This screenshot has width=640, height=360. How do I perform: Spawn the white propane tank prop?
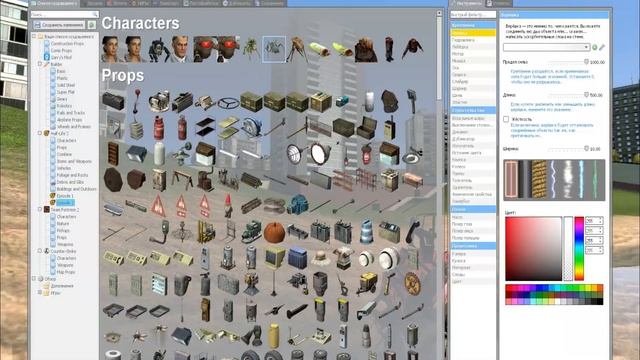coord(159,154)
